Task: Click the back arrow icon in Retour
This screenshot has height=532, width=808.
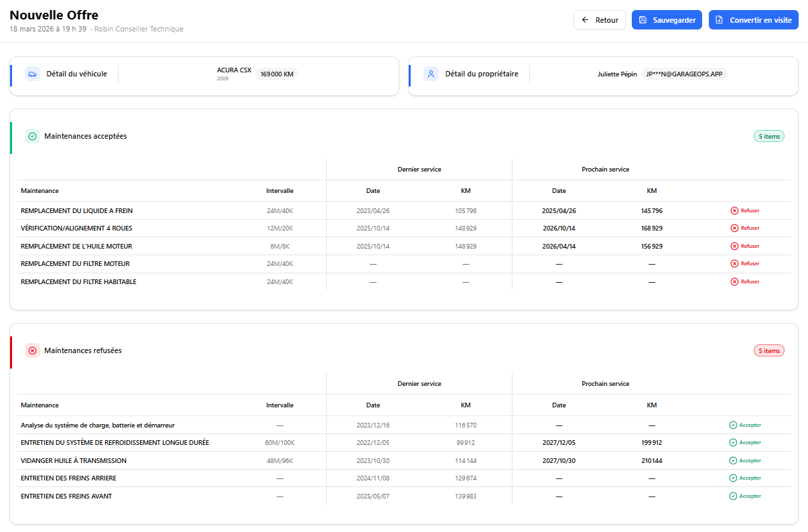Action: pyautogui.click(x=585, y=20)
